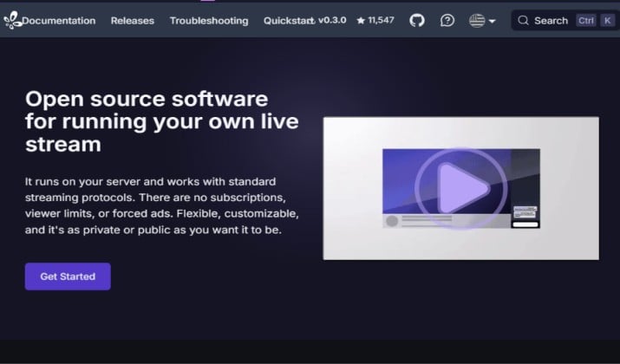
Task: Go to the Releases page
Action: (x=133, y=21)
